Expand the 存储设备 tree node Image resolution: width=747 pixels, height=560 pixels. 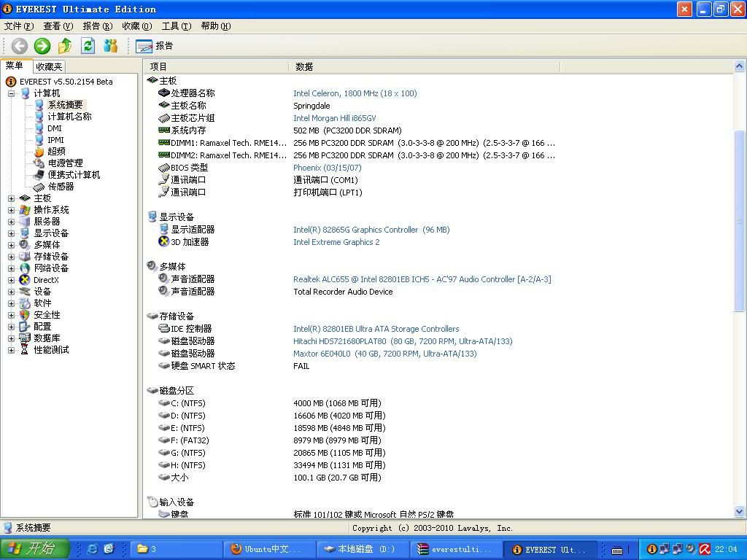click(11, 257)
